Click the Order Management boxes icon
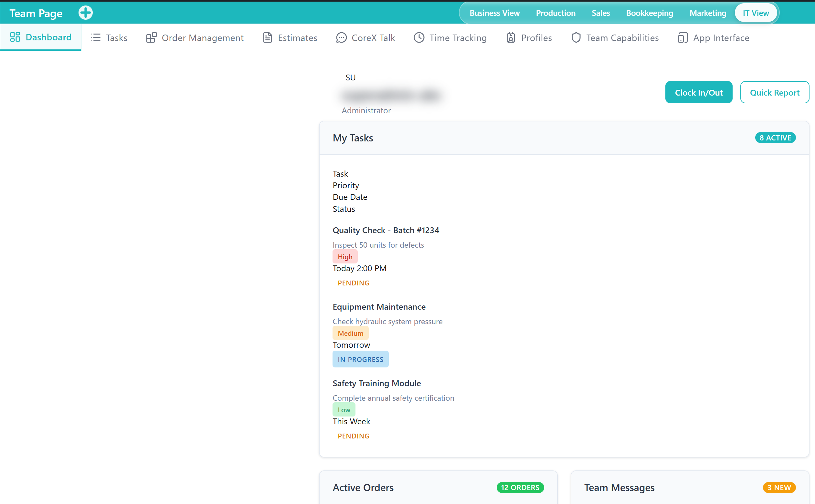Screen dimensions: 815x504 (151, 38)
